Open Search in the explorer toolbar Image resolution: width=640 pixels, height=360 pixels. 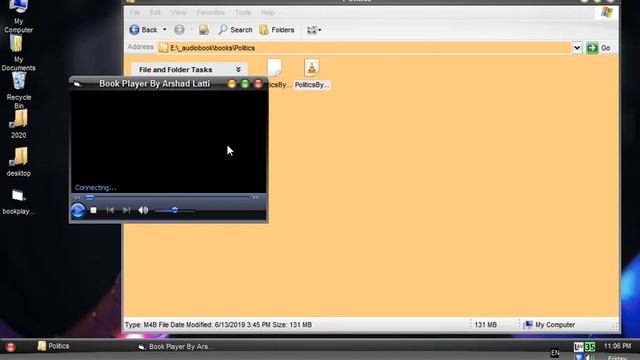(x=235, y=30)
